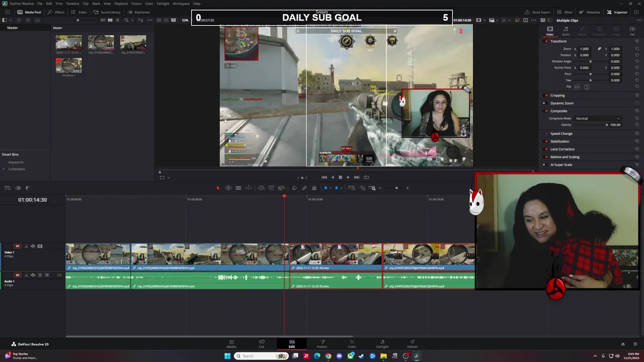Select the arrow Selection Mode tool

click(218, 188)
